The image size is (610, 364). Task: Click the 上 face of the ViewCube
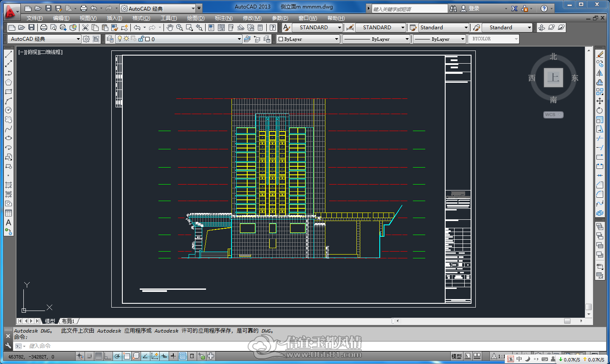tap(554, 78)
